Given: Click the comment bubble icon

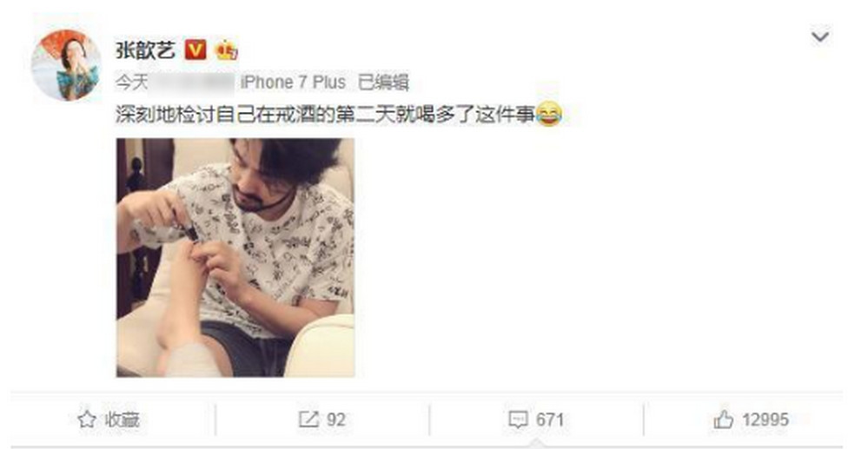Looking at the screenshot, I should coord(518,419).
